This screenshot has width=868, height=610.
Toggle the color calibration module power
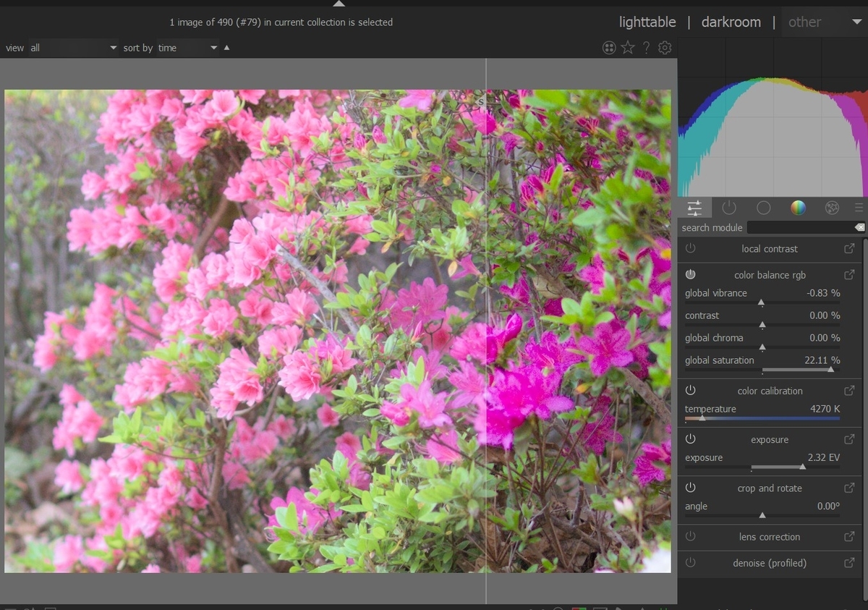(x=690, y=391)
